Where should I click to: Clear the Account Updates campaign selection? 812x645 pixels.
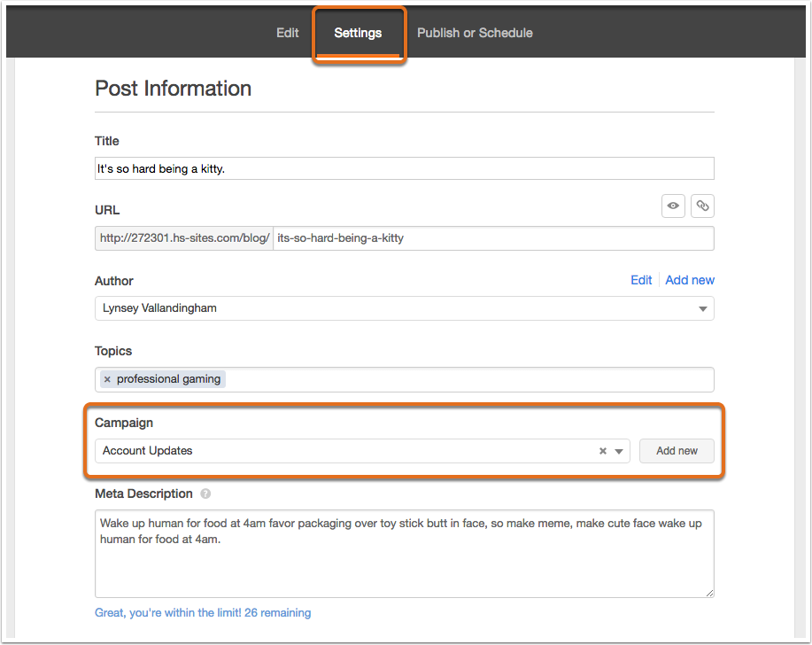tap(603, 451)
